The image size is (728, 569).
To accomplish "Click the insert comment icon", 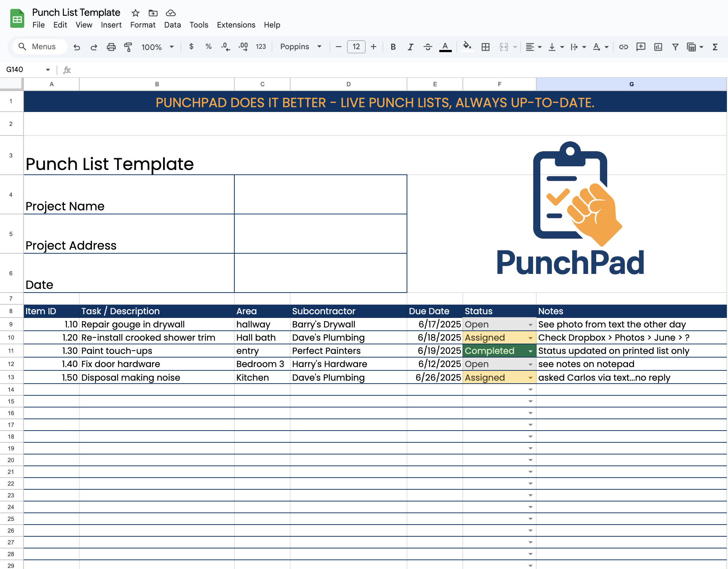I will coord(641,47).
